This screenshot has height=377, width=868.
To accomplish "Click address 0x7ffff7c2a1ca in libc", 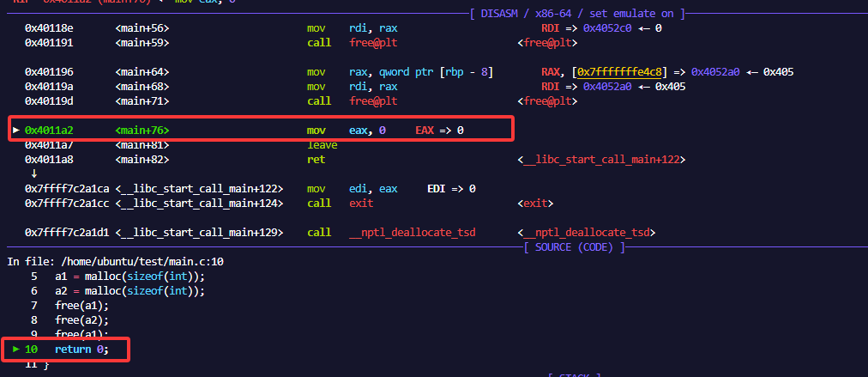I will 67,189.
